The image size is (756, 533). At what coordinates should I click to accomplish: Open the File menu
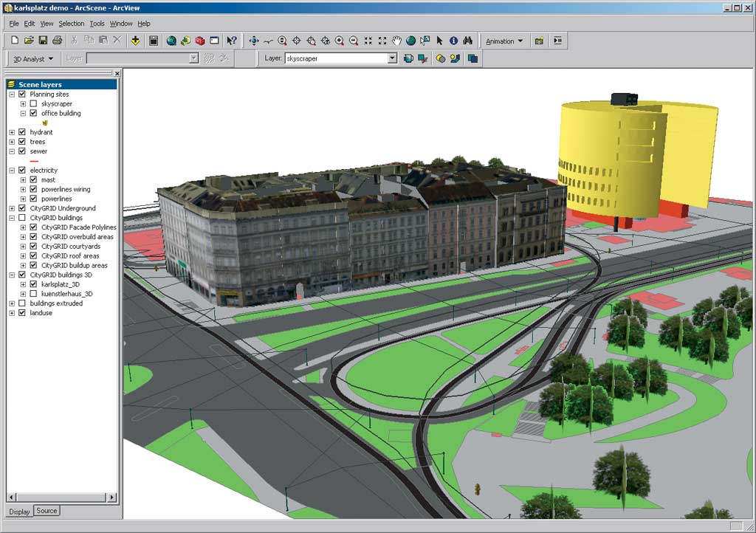(14, 23)
